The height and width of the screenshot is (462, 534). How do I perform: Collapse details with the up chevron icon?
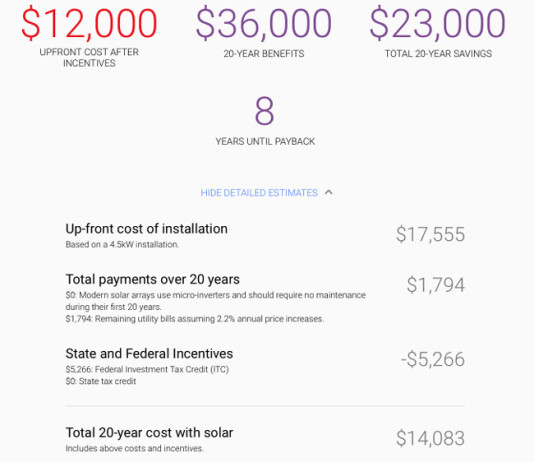329,192
